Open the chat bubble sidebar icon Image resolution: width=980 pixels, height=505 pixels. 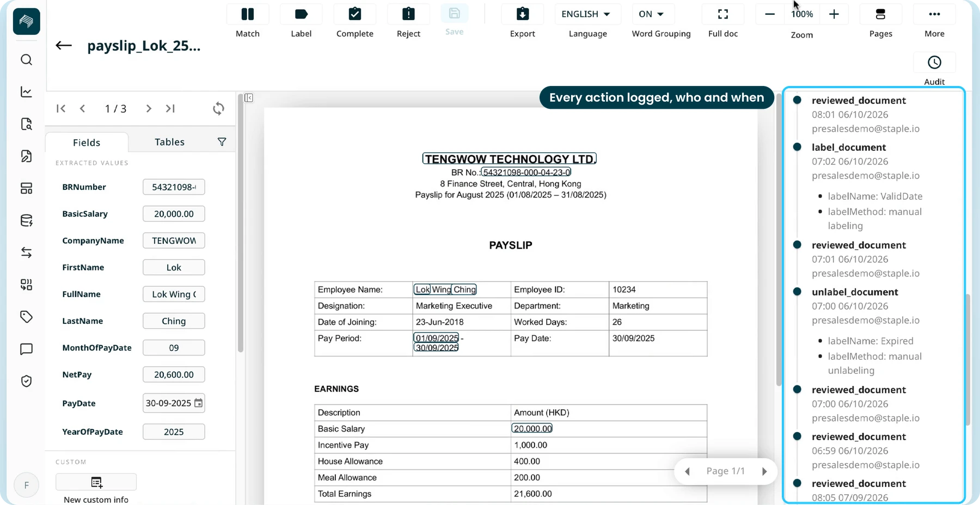tap(26, 349)
